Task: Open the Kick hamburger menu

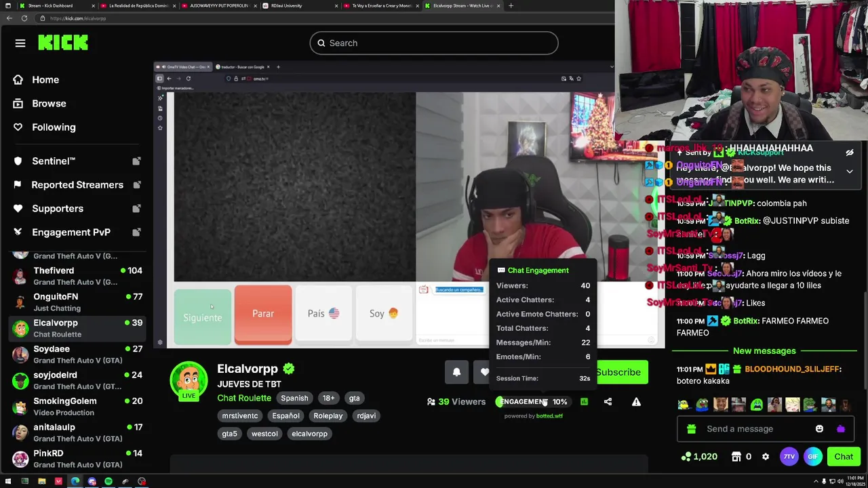Action: (x=20, y=43)
